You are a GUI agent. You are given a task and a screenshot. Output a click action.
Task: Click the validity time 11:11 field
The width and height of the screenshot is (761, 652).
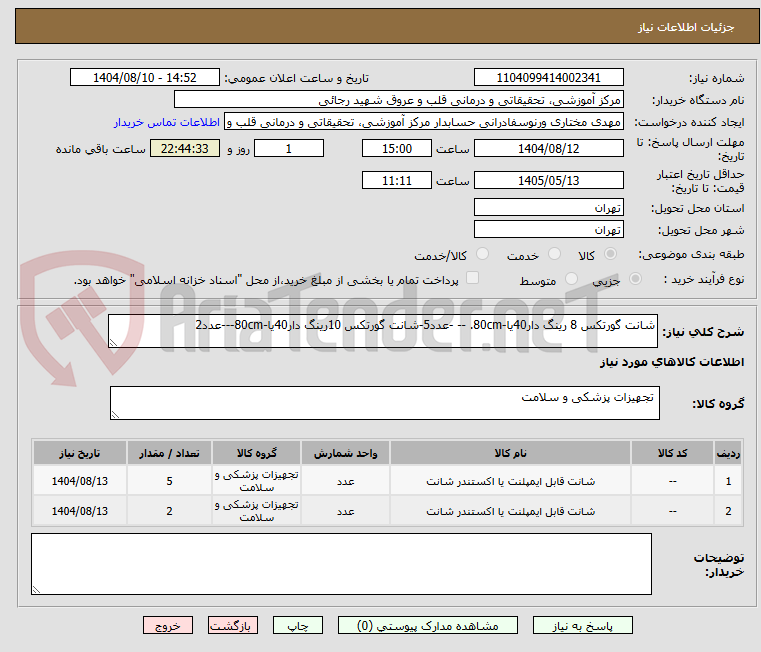pos(397,180)
